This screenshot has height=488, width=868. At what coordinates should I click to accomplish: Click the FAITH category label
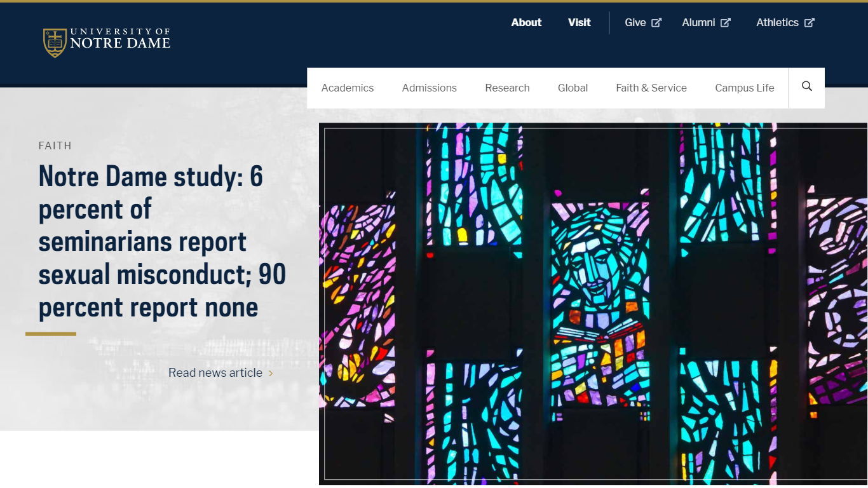tap(55, 146)
